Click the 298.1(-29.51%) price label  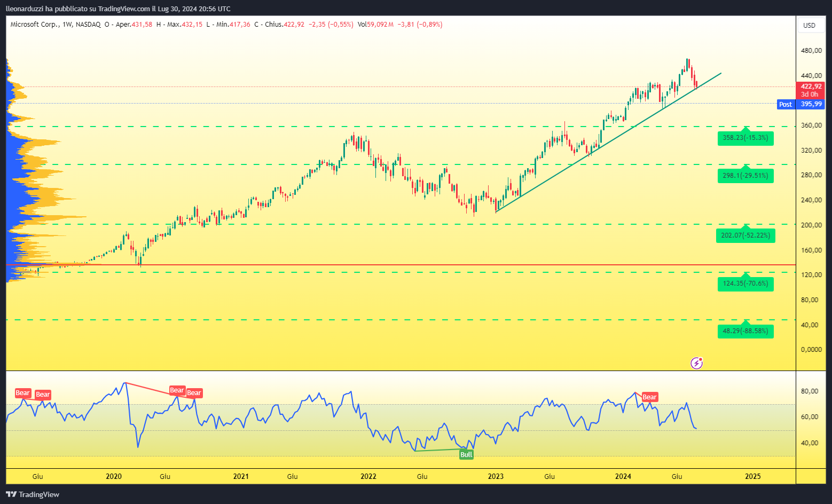click(x=745, y=176)
